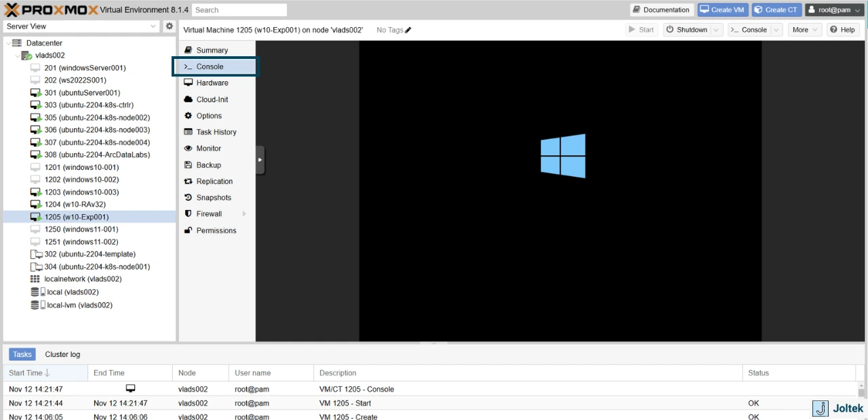
Task: Collapse the side menu splitter arrow
Action: point(260,160)
